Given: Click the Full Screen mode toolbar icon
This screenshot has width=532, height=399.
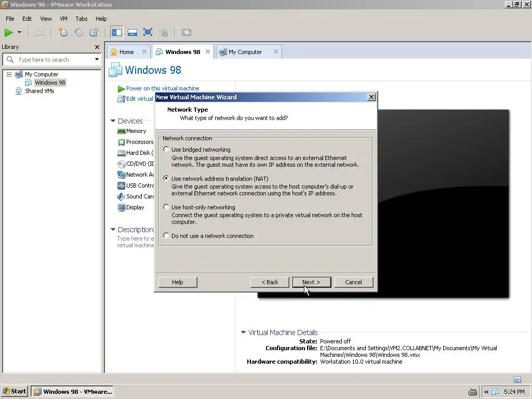Looking at the screenshot, I should point(148,33).
